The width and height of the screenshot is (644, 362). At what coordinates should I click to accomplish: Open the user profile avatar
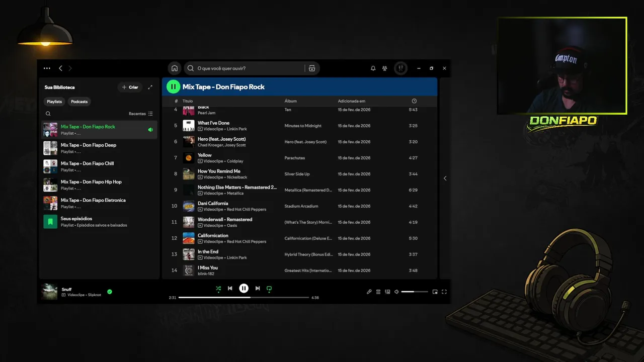[x=400, y=68]
